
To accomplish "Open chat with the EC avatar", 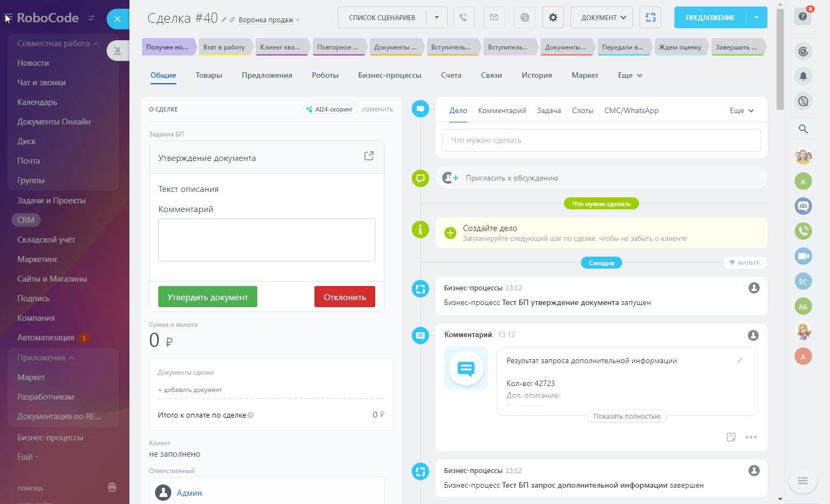I will pyautogui.click(x=803, y=281).
